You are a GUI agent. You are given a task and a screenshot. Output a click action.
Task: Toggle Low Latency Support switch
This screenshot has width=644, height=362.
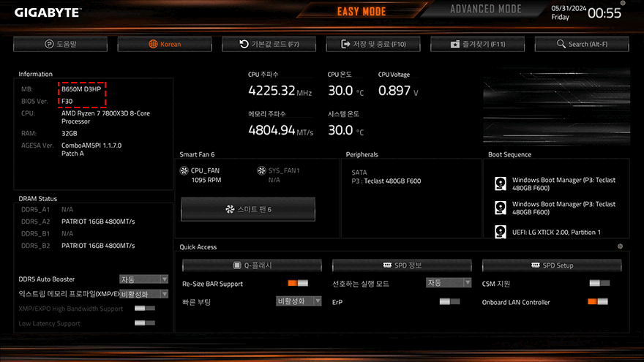[145, 323]
